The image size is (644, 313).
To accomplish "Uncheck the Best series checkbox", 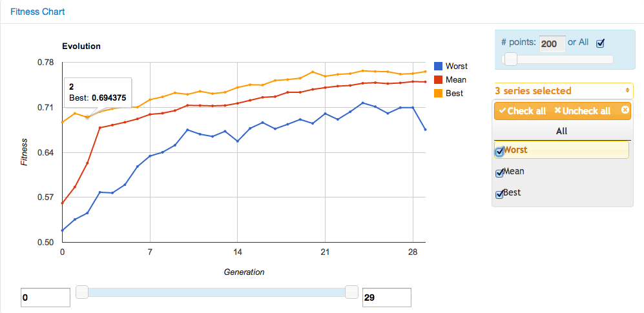I will (x=499, y=194).
